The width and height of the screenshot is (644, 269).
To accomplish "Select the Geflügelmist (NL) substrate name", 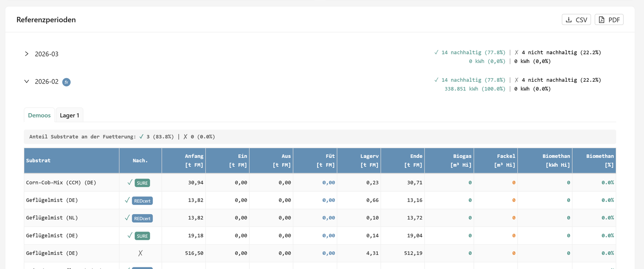I will [x=52, y=218].
